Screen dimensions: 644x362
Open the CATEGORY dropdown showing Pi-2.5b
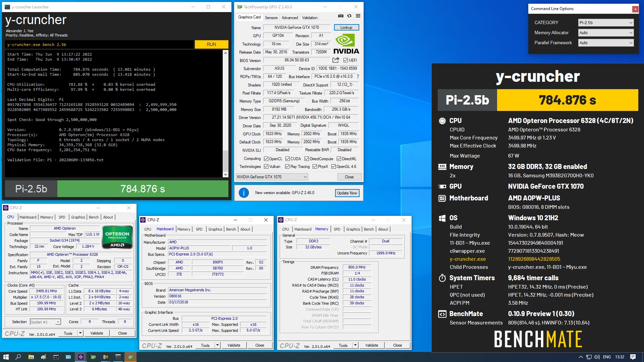coord(606,23)
